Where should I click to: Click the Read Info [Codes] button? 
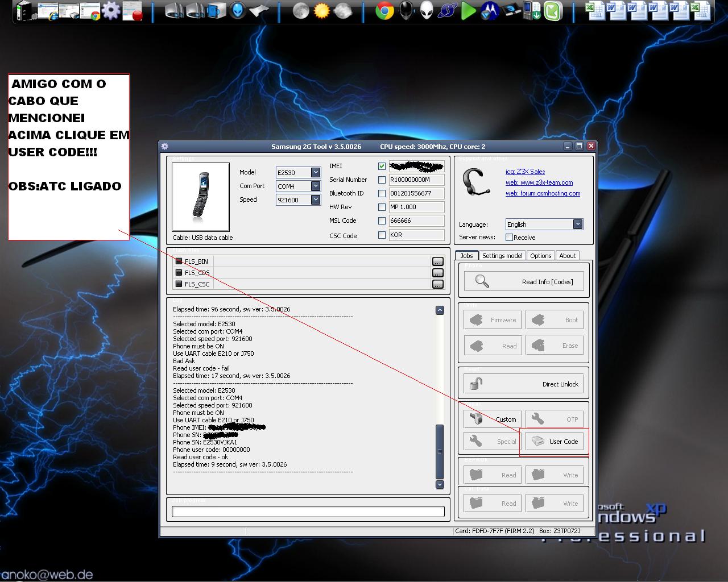(x=524, y=281)
